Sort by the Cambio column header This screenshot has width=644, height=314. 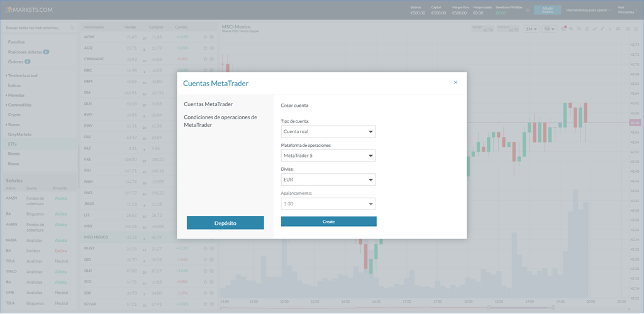(181, 28)
